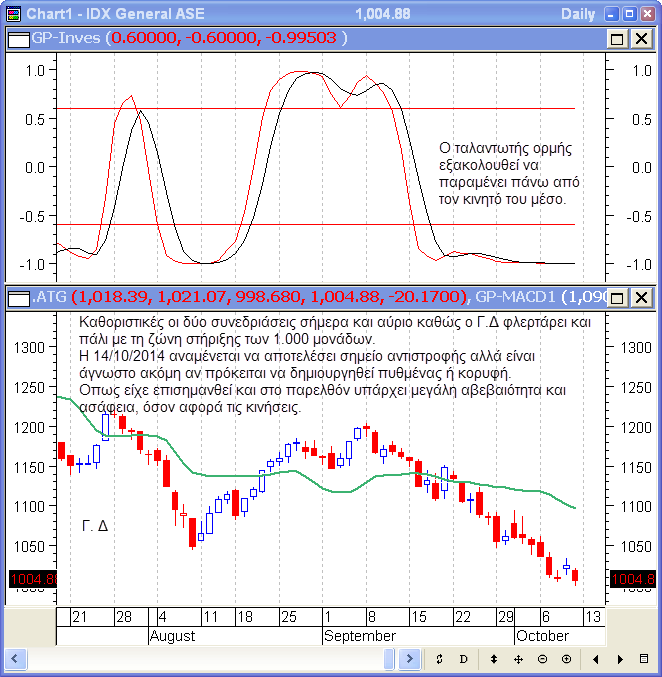Image resolution: width=662 pixels, height=677 pixels.
Task: Close the .ATG price pane
Action: [641, 297]
